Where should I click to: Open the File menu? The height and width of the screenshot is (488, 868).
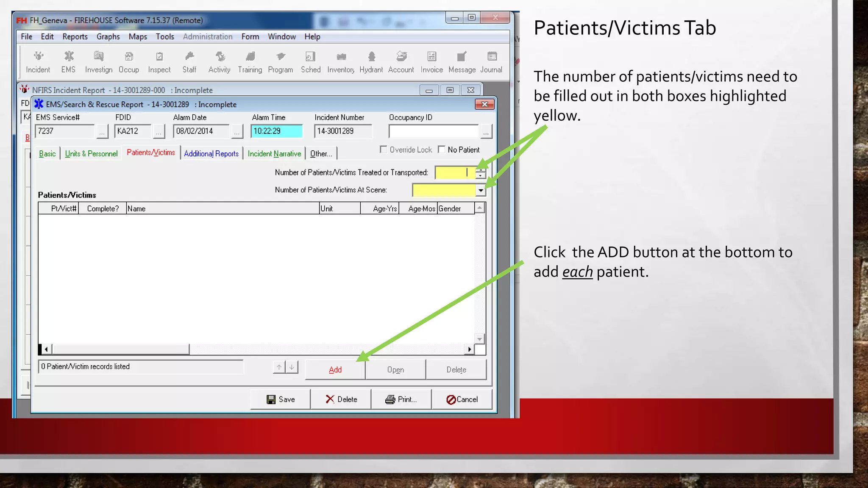[x=26, y=37]
